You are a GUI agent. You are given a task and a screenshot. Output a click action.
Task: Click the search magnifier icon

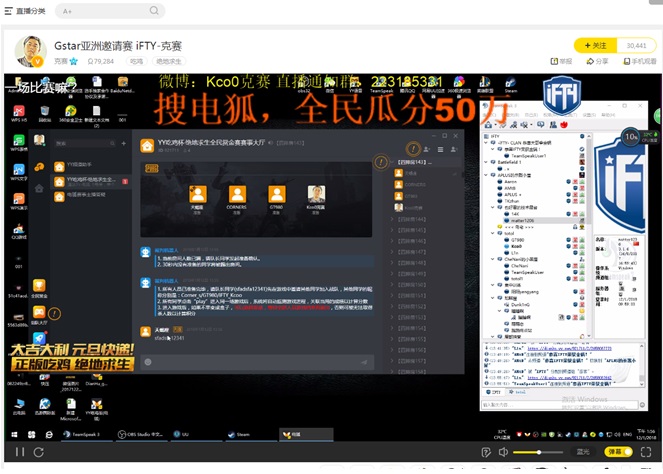pyautogui.click(x=155, y=11)
